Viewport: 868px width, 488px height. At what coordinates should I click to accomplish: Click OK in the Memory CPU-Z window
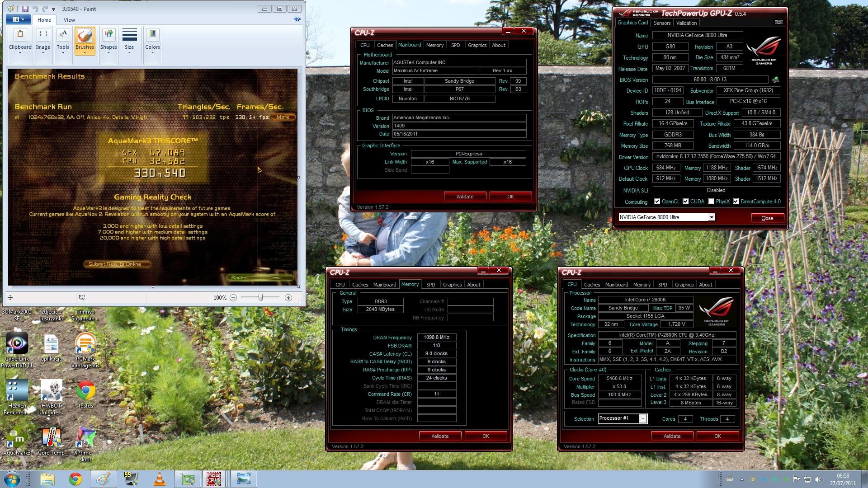coord(486,436)
